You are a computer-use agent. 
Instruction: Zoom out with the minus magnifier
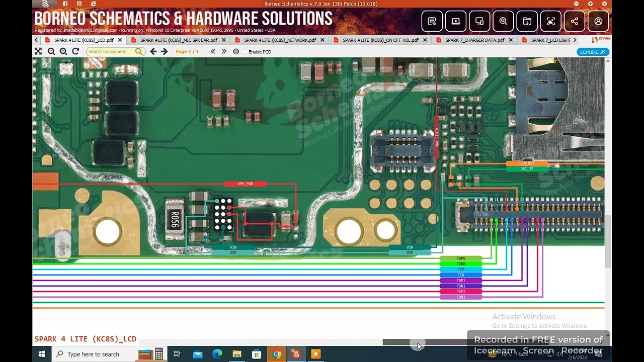point(51,51)
